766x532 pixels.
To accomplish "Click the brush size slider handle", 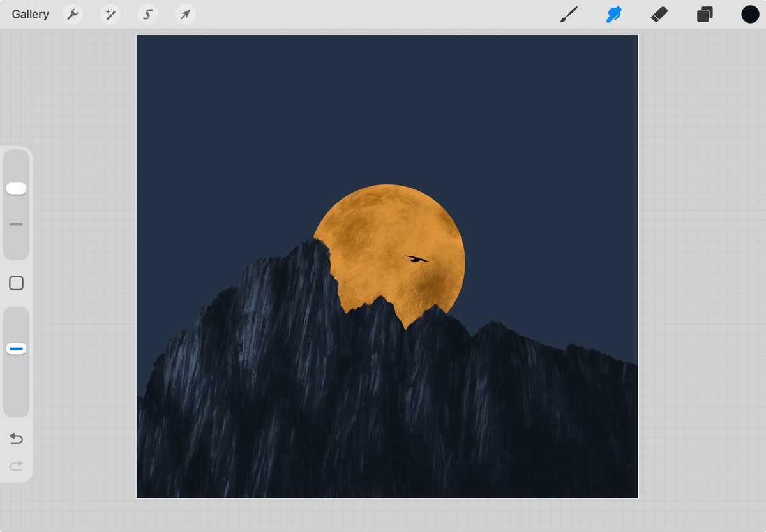I will point(16,188).
